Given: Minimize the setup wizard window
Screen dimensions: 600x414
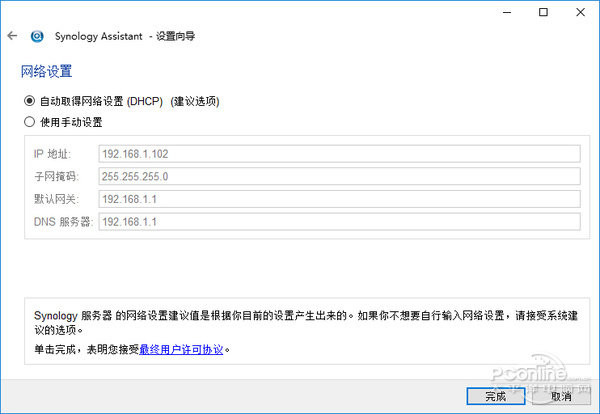Looking at the screenshot, I should pos(507,13).
